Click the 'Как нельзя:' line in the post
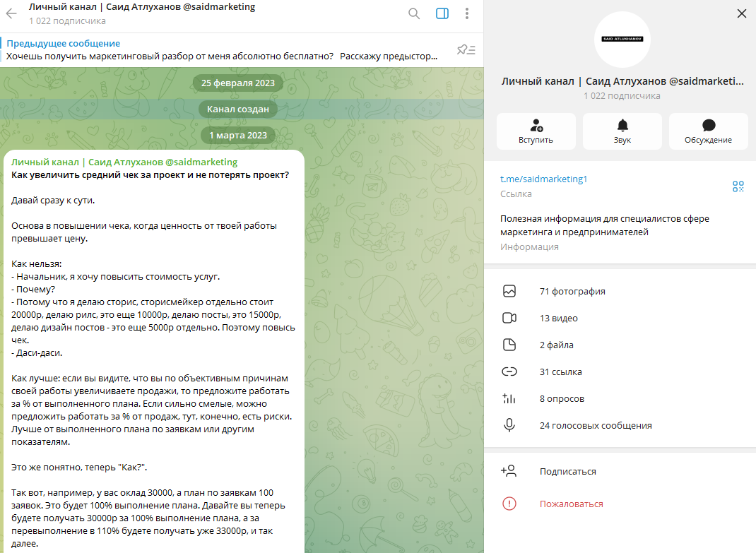The height and width of the screenshot is (553, 756). (x=37, y=264)
